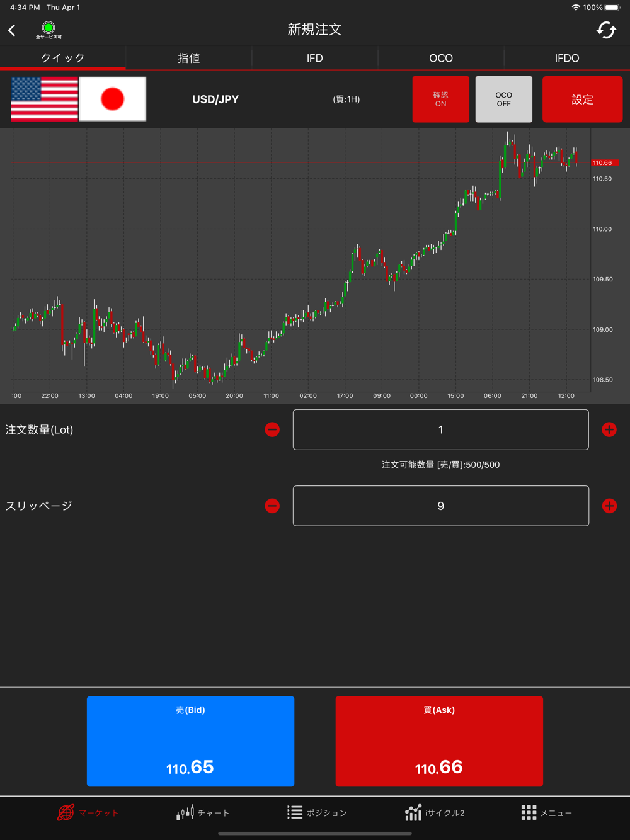The image size is (630, 840).
Task: Open 設定 settings button
Action: tap(583, 99)
